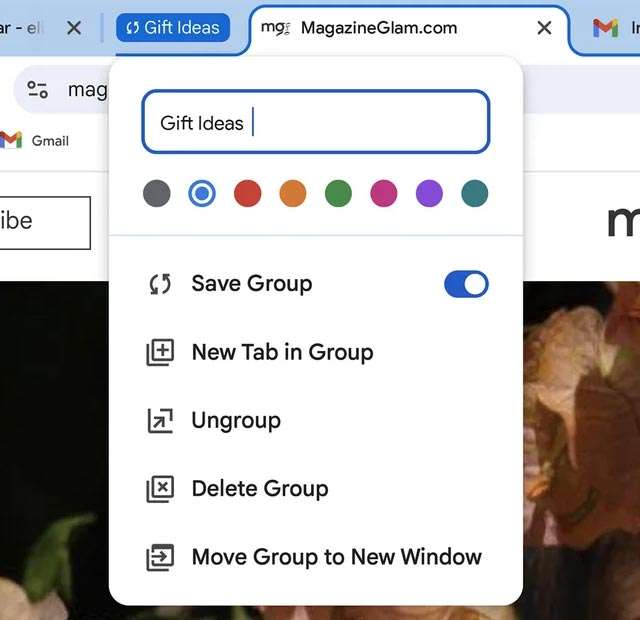
Task: Click the MagazineGlam mg favicon
Action: click(276, 28)
